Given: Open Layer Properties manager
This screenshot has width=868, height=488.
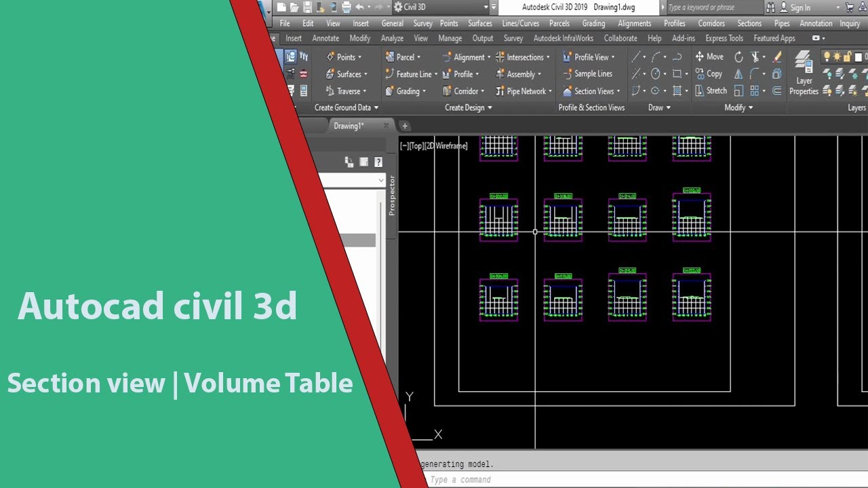Looking at the screenshot, I should click(804, 72).
